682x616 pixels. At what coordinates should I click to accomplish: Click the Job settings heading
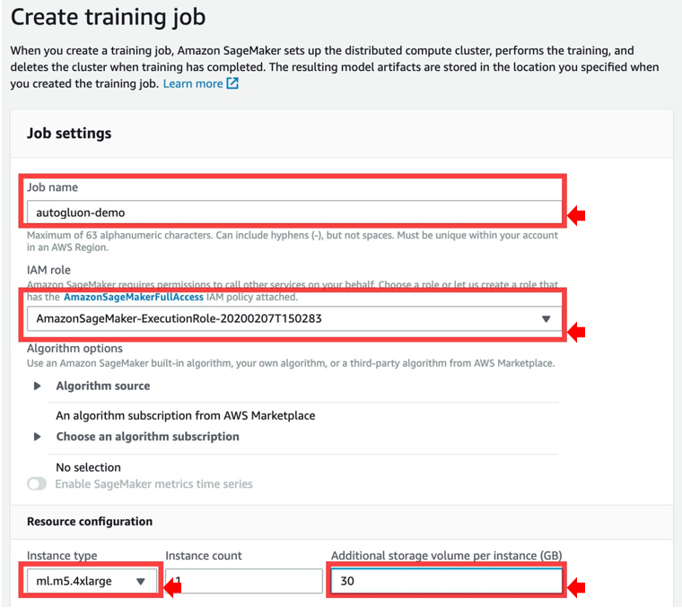tap(69, 133)
